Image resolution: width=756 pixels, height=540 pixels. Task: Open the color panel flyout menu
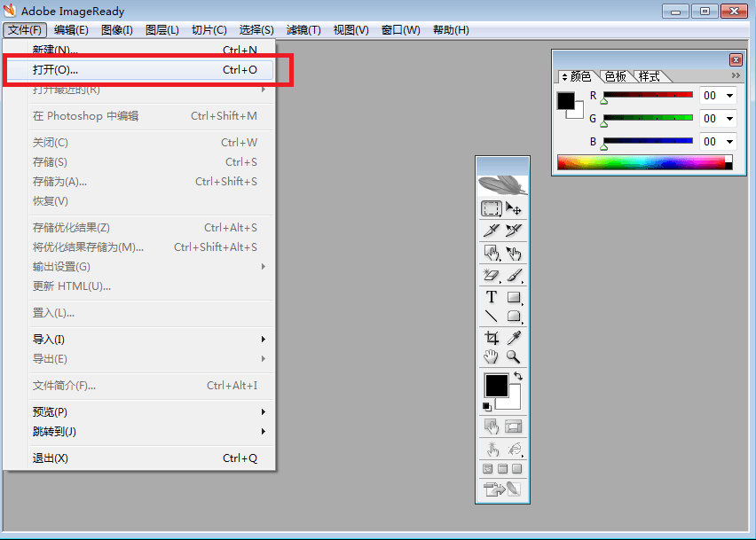736,75
